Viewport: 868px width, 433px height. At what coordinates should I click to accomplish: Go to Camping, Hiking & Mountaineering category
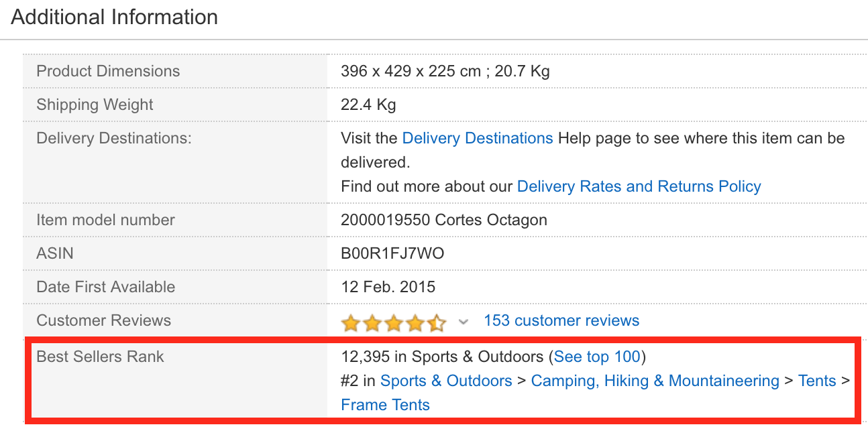tap(655, 381)
